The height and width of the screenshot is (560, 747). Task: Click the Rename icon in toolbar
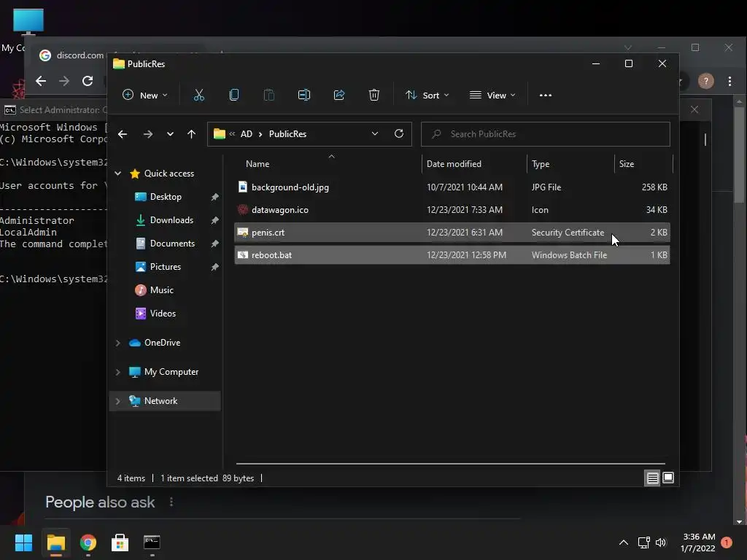[304, 96]
